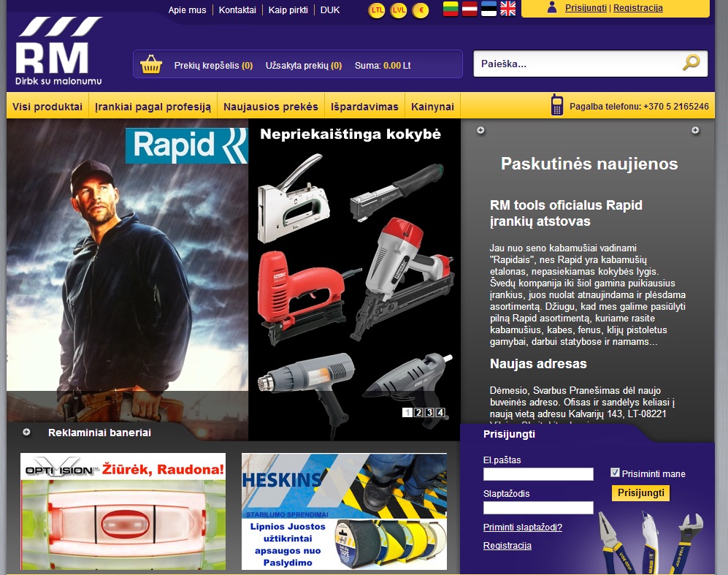Open the Naujas adresas news item
Screen dimensions: 728x575
[538, 364]
